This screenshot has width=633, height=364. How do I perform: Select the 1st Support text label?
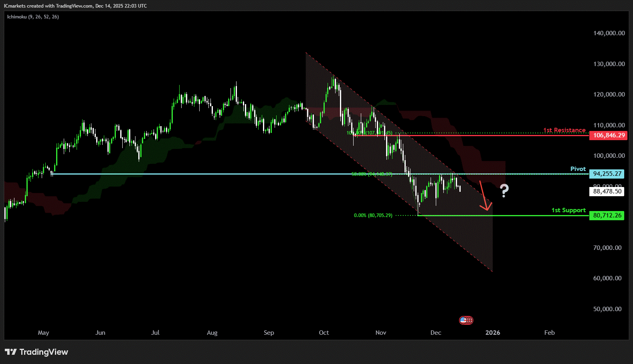568,210
